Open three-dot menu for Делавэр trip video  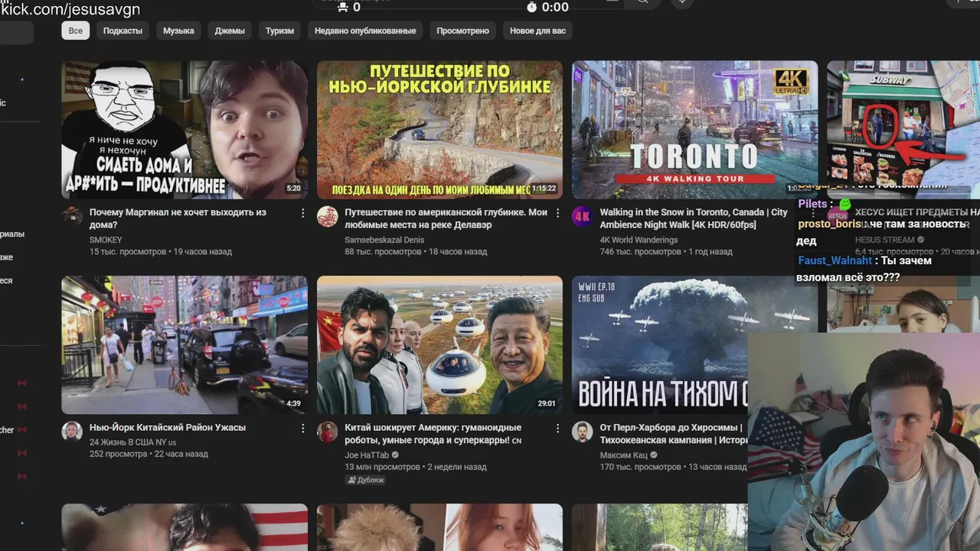(x=557, y=214)
